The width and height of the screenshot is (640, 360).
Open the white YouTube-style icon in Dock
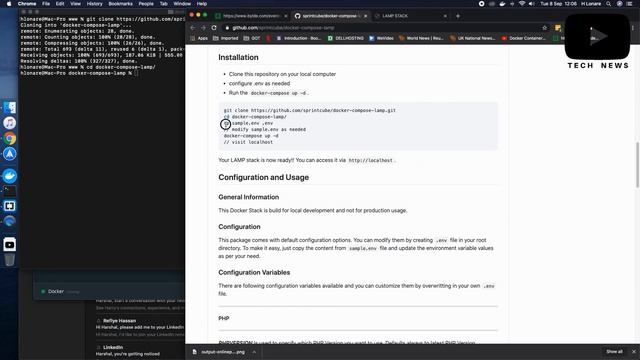(9, 244)
